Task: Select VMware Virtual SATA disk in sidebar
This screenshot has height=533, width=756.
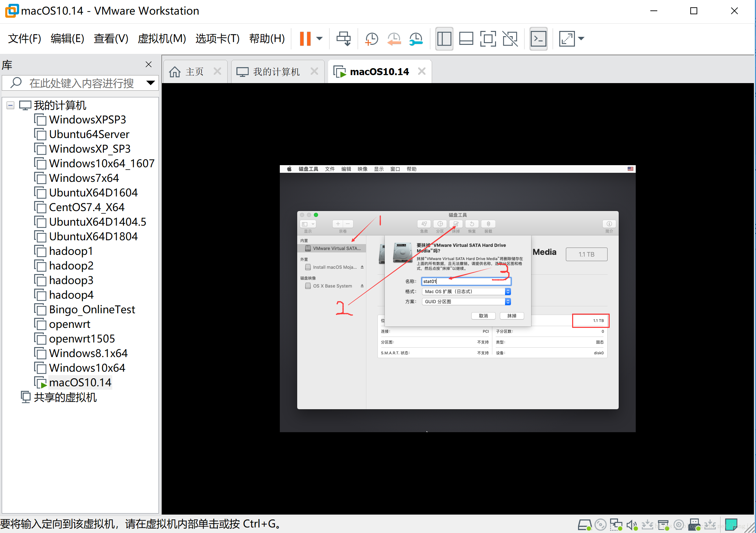Action: pos(332,248)
